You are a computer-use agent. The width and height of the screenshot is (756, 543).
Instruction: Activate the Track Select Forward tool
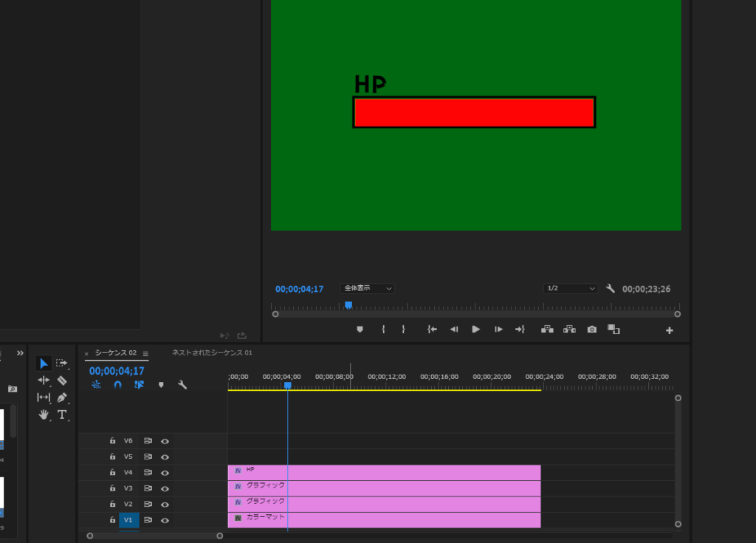62,363
